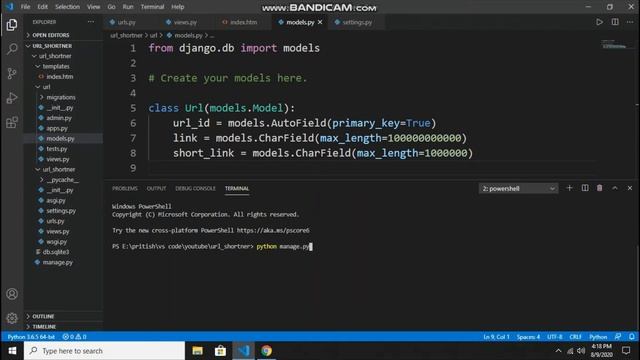The height and width of the screenshot is (360, 640).
Task: Open the Explorer view in activity bar
Action: point(12,25)
